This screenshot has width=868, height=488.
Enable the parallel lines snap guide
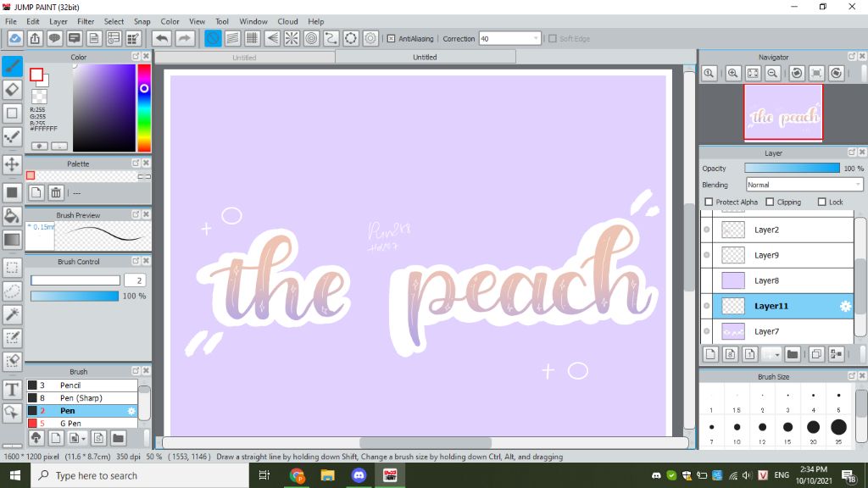coord(232,39)
